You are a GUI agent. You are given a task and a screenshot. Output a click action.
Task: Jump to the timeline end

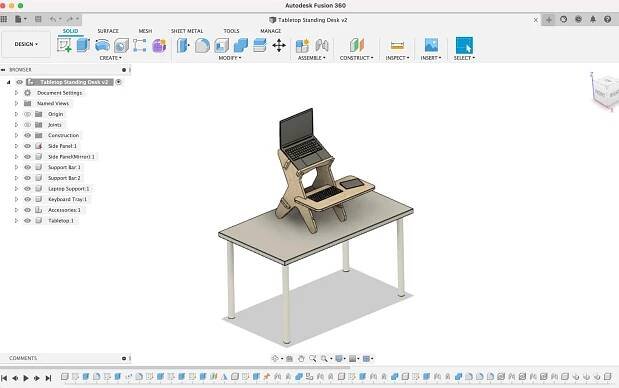[48, 378]
